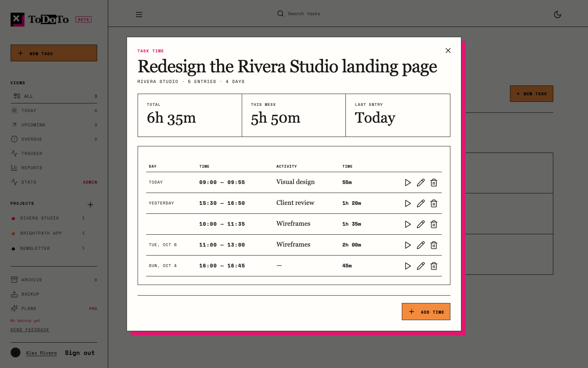Show the Overdue tasks view
This screenshot has width=588, height=368.
click(x=54, y=139)
